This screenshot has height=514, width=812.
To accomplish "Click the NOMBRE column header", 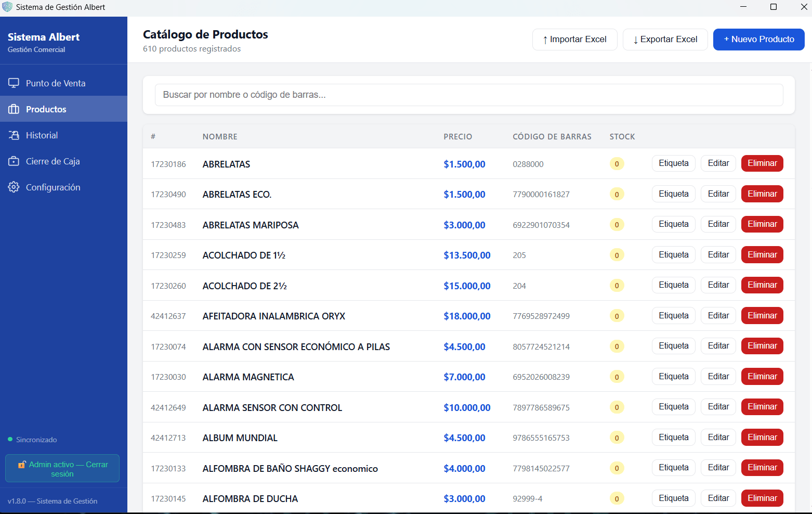I will tap(220, 137).
